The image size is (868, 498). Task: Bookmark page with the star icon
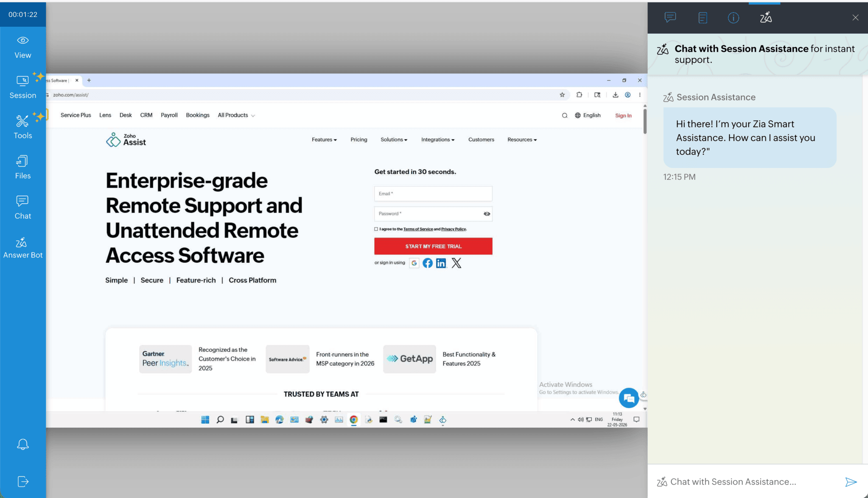pyautogui.click(x=562, y=95)
